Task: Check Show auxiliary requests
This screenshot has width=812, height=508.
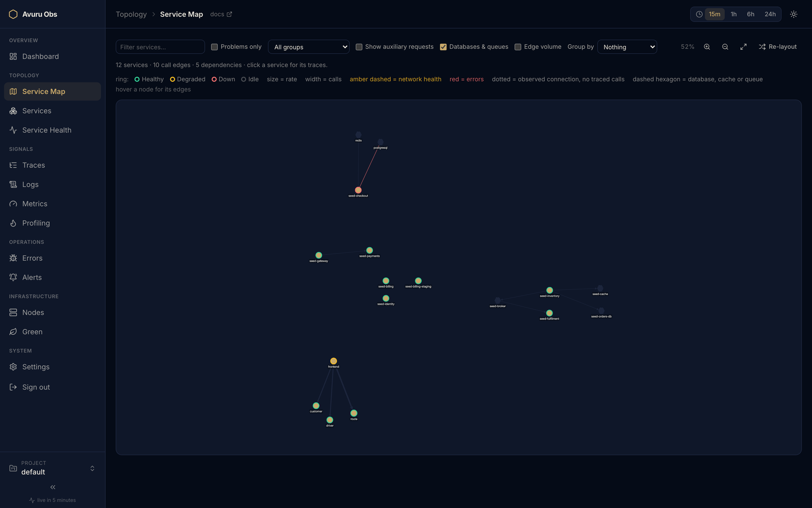Action: 359,47
